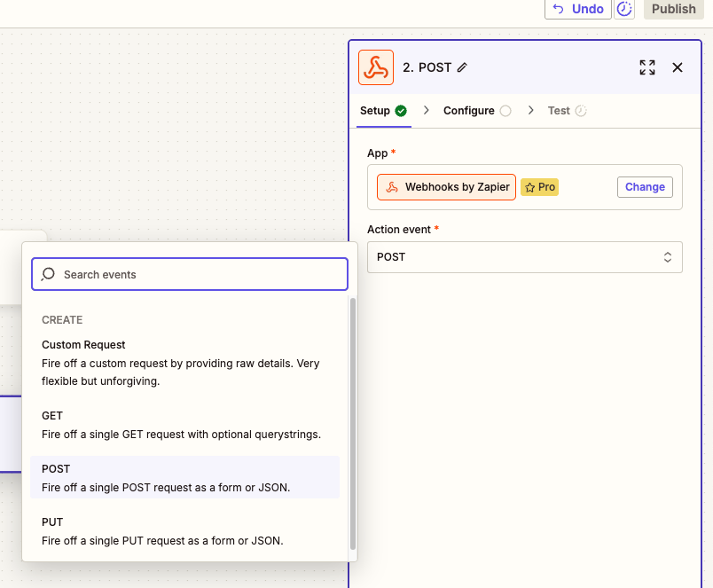The width and height of the screenshot is (713, 588).
Task: Click the green Setup complete checkmark
Action: 401,111
